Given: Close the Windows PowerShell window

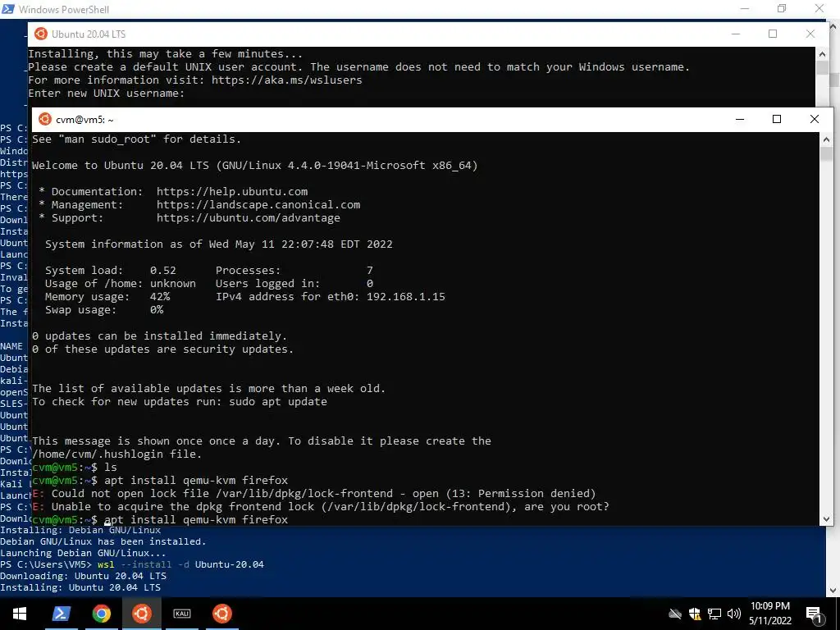Looking at the screenshot, I should (x=819, y=8).
